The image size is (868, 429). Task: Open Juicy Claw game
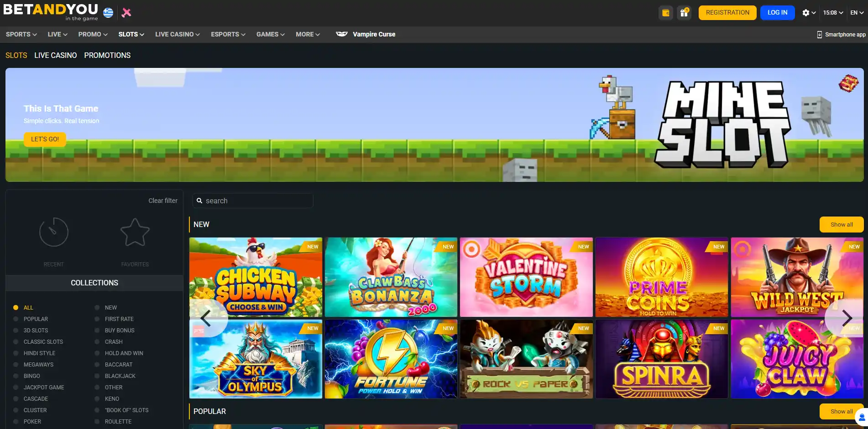(797, 359)
